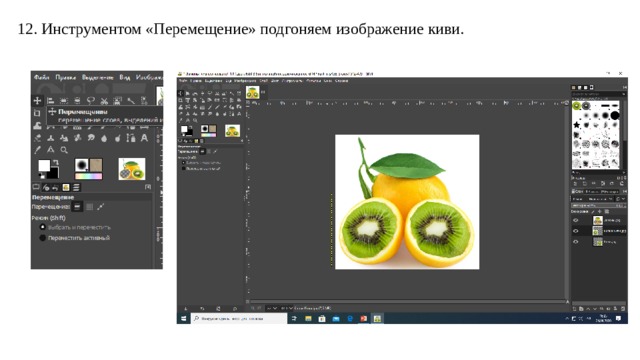Open File Explorer from the taskbar
This screenshot has height=360, width=640.
click(308, 319)
